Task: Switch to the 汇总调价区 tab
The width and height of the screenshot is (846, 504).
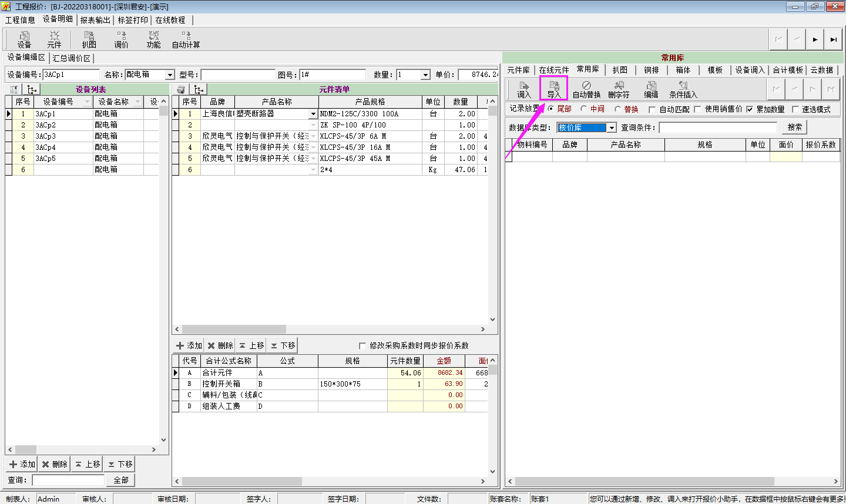Action: tap(71, 58)
